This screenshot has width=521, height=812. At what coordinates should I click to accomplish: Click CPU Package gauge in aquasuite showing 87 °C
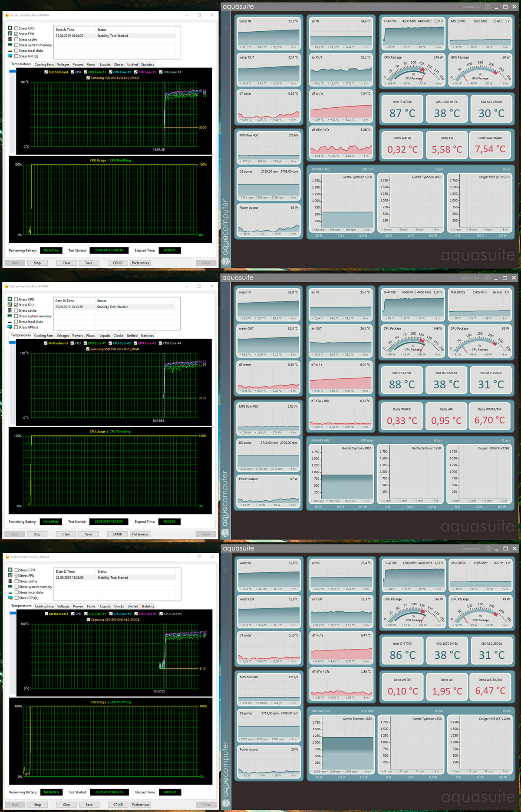413,71
